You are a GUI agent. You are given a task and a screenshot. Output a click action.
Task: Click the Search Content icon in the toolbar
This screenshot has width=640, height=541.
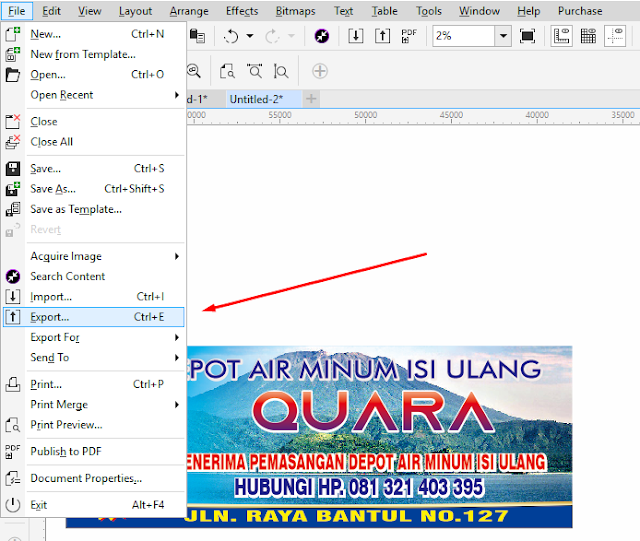click(x=322, y=36)
